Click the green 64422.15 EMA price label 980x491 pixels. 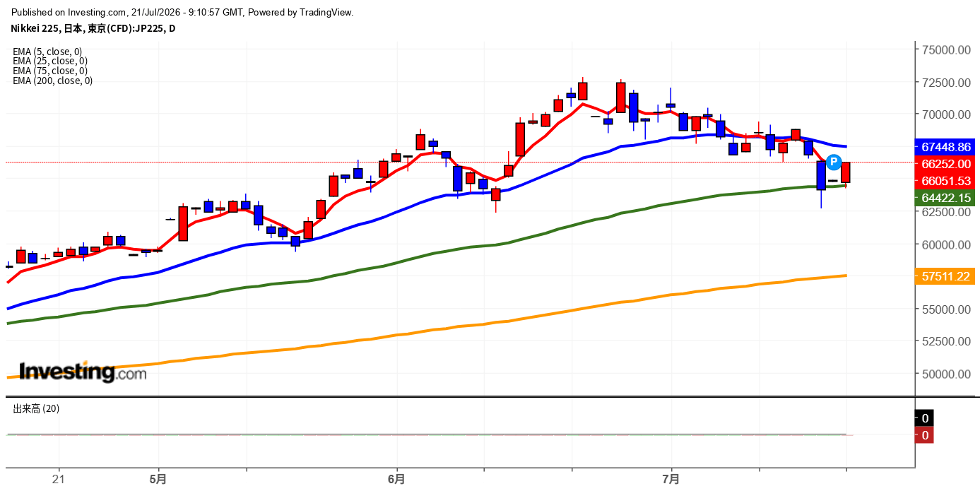pos(945,198)
